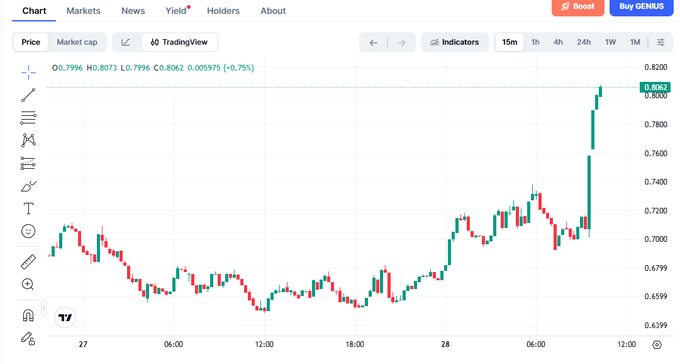The height and width of the screenshot is (364, 680).
Task: Choose the XABCD pattern tool
Action: click(28, 140)
